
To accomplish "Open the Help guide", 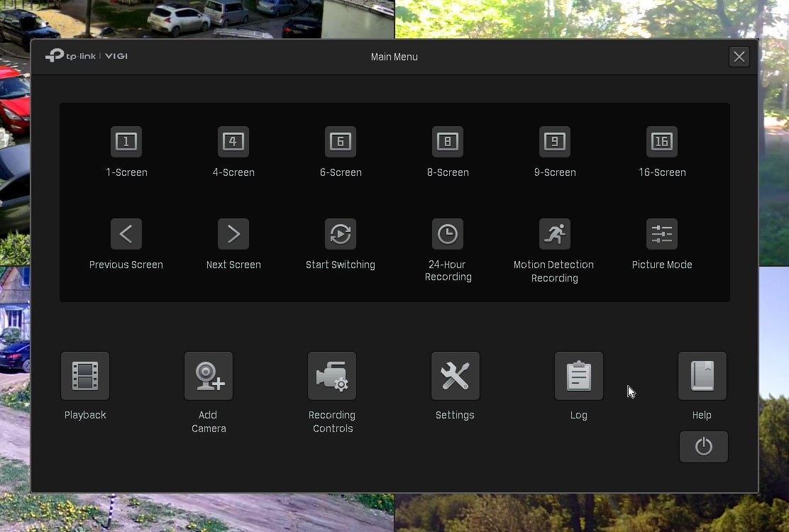I will pos(702,376).
